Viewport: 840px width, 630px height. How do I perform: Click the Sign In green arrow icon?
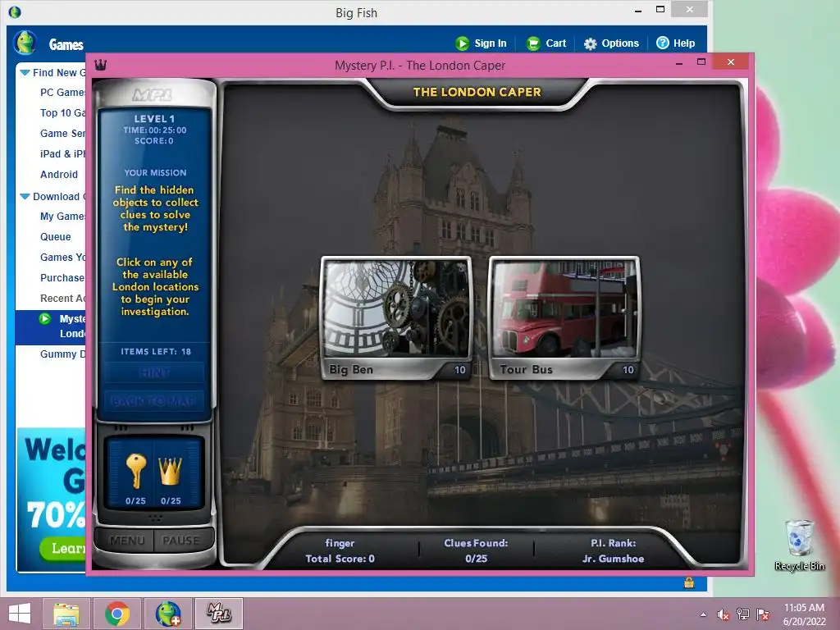point(462,43)
